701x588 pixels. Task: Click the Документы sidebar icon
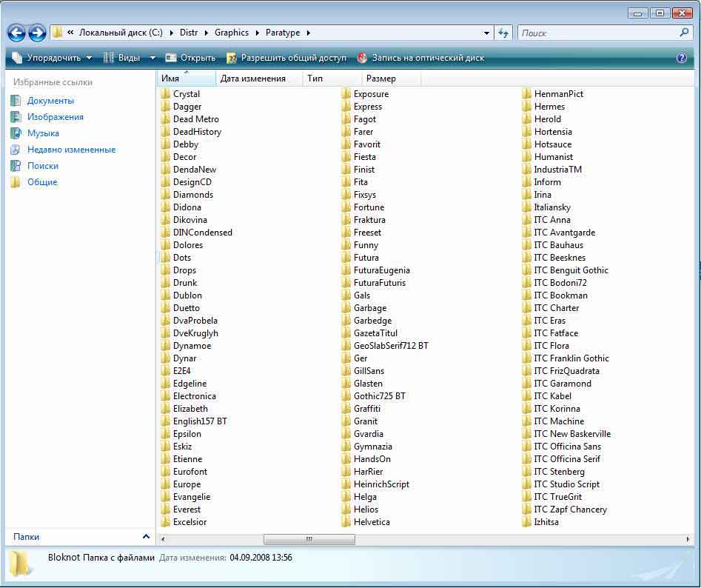[16, 101]
